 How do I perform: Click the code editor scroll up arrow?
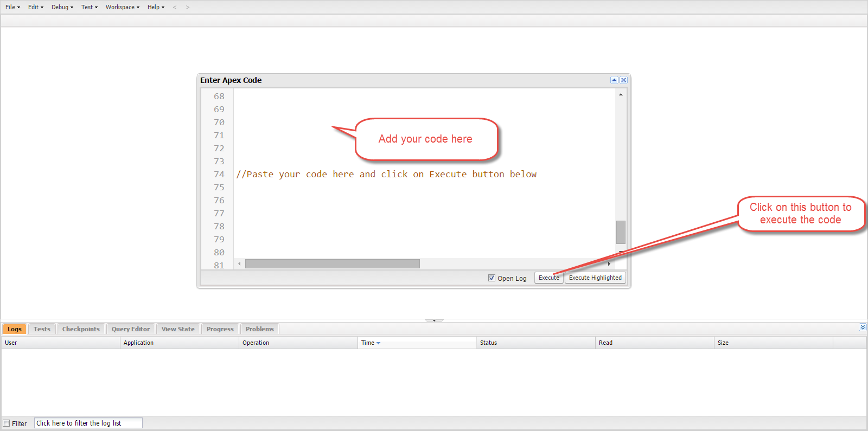click(x=621, y=95)
